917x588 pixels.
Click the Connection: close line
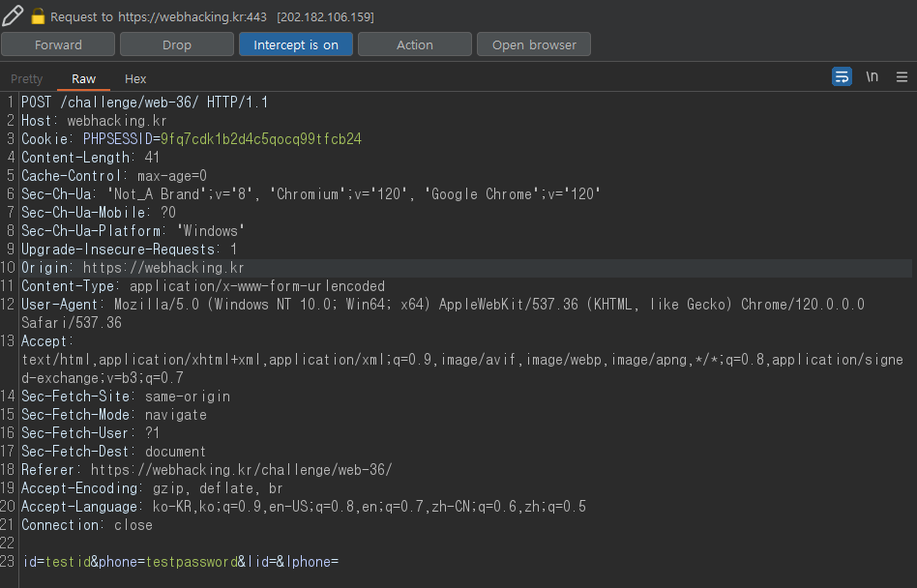(87, 525)
